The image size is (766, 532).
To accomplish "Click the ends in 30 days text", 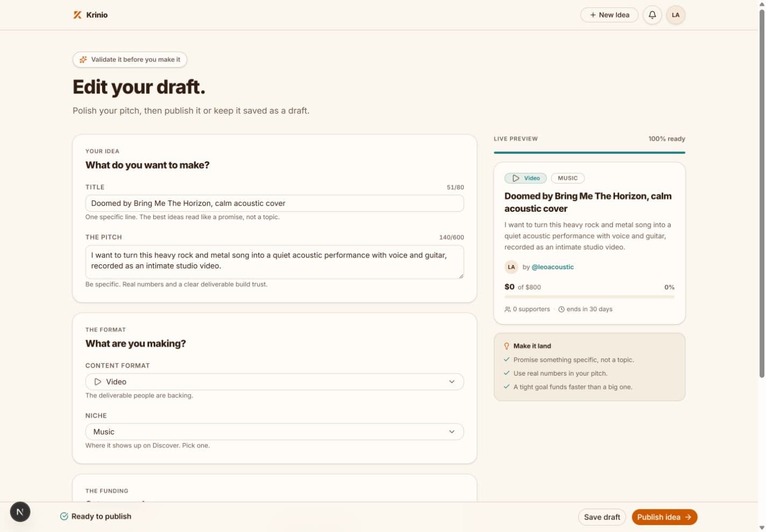I will (590, 310).
